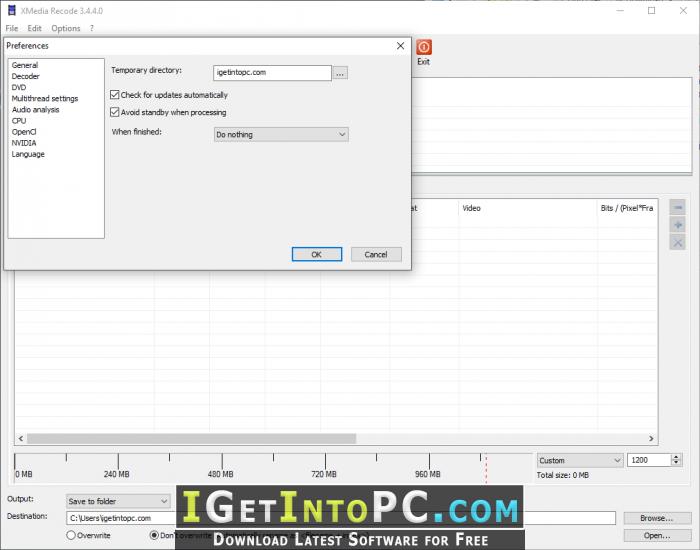This screenshot has width=700, height=550.
Task: Click the red Exit toolbar icon
Action: coord(424,47)
